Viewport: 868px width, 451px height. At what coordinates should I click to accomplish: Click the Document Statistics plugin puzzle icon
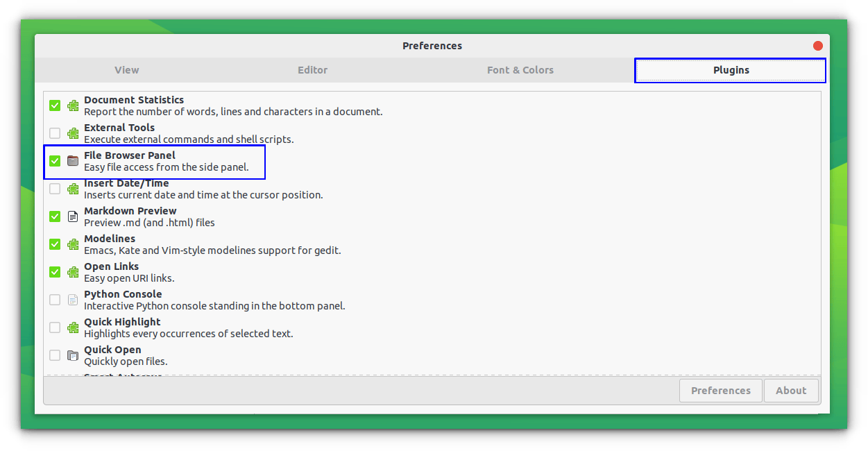[73, 105]
